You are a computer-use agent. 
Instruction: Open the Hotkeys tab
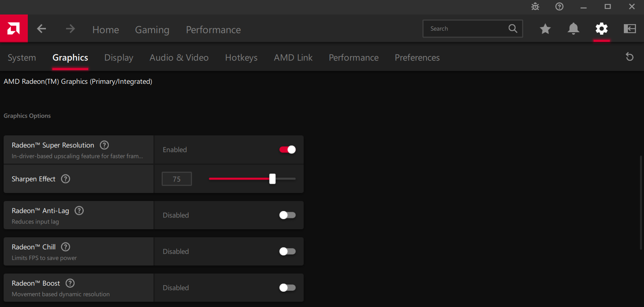[241, 58]
